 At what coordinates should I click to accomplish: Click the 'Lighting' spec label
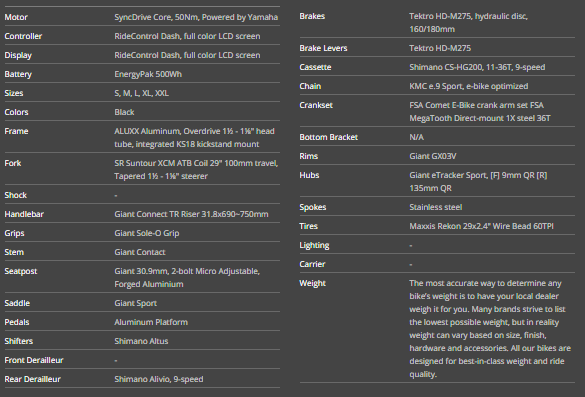point(314,246)
